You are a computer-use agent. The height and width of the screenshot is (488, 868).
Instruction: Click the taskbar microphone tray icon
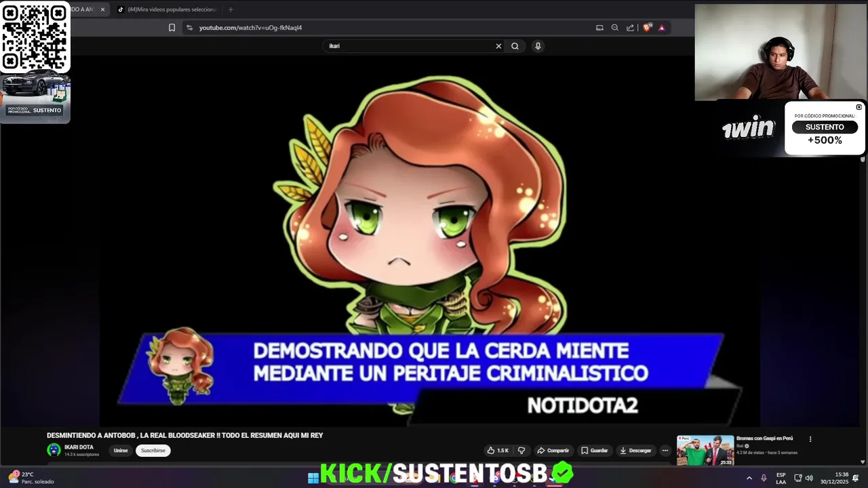pyautogui.click(x=764, y=478)
